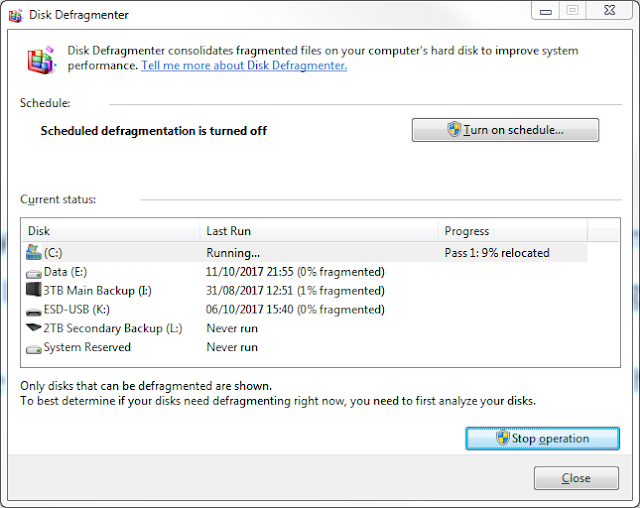This screenshot has height=508, width=640.
Task: Select the 3TB Main Backup (I:) drive icon
Action: tap(33, 291)
